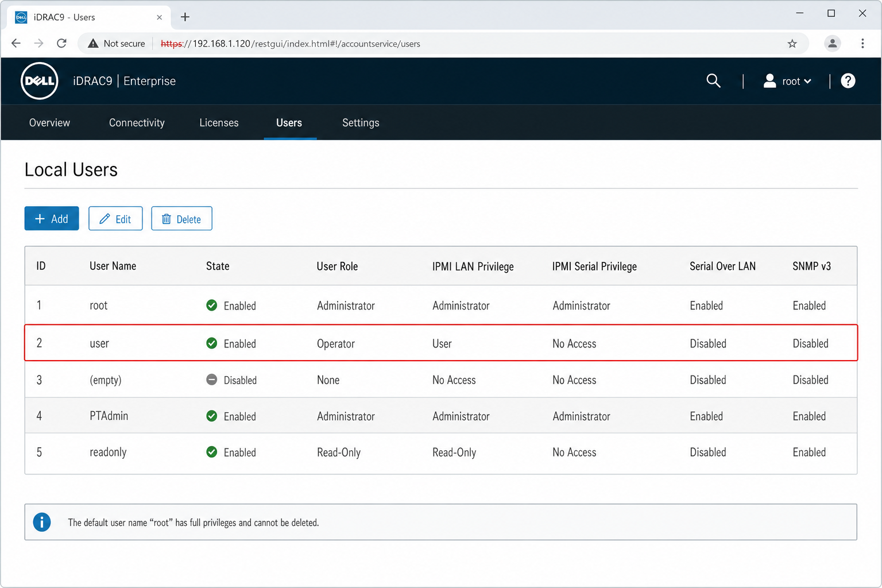
Task: Click the iDRAC9 Enterprise title text
Action: click(x=124, y=81)
